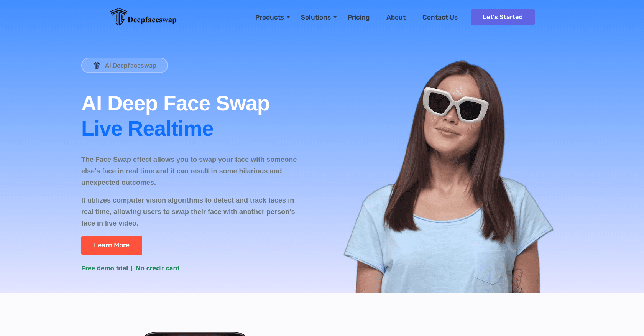Click the white sunglasses on the model

pos(455,104)
